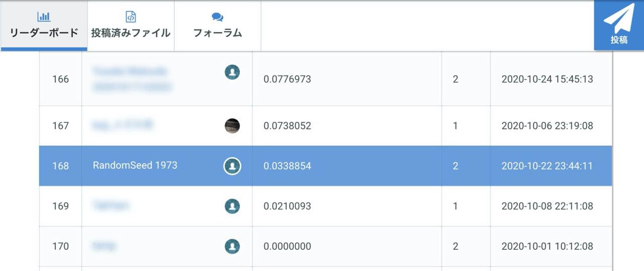This screenshot has height=271, width=644.
Task: Click avatar icon of rank 166 user
Action: (x=232, y=72)
